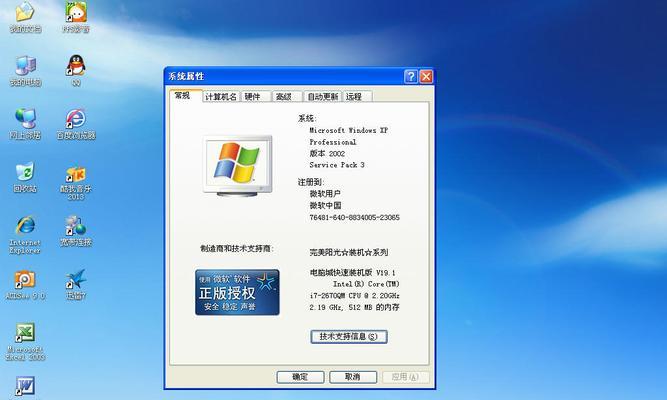Switch to the 远程 tab

pyautogui.click(x=358, y=97)
